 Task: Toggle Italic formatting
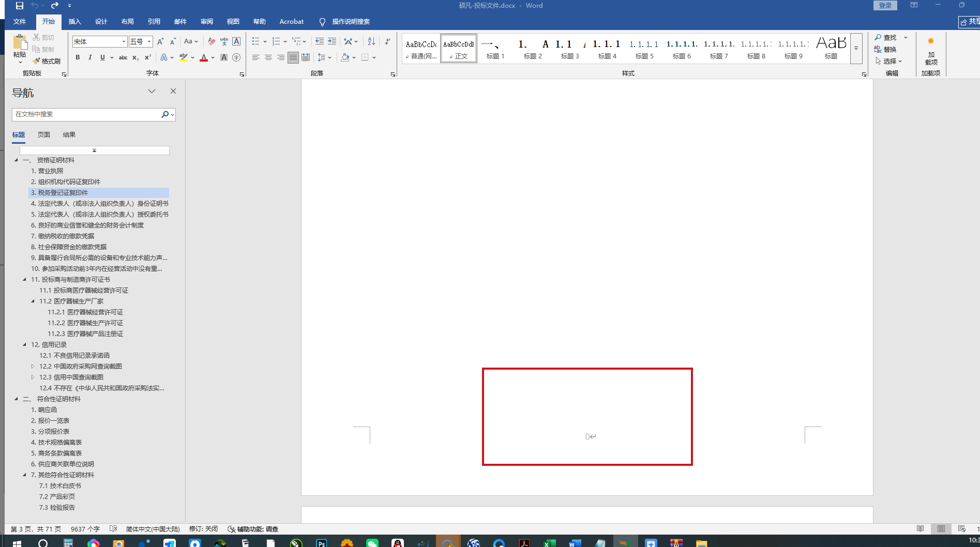tap(90, 57)
